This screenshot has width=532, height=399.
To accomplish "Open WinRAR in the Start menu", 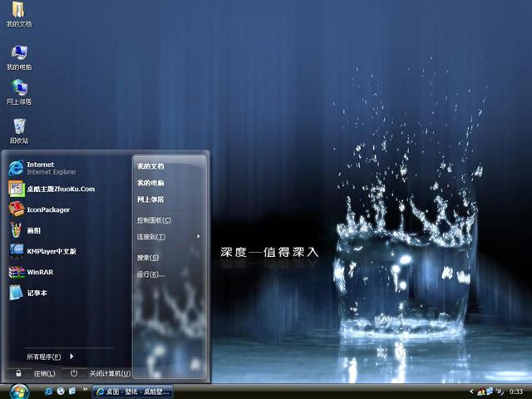I will coord(40,272).
